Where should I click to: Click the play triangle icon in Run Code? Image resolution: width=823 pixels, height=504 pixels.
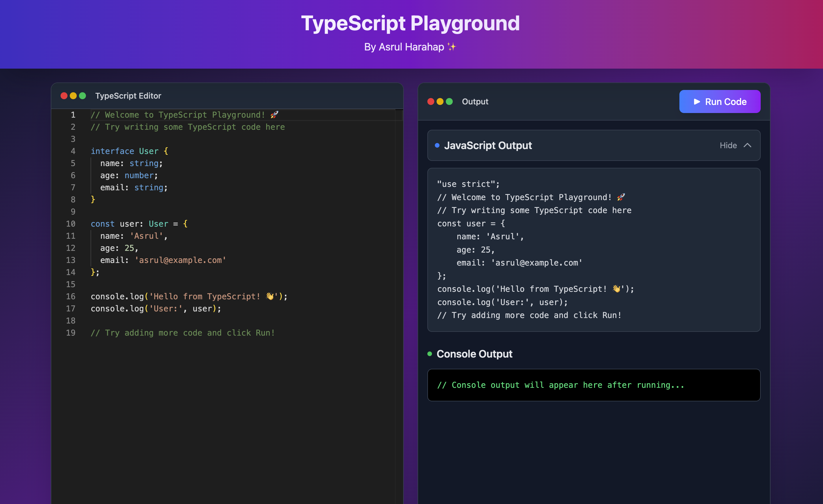[x=697, y=101]
